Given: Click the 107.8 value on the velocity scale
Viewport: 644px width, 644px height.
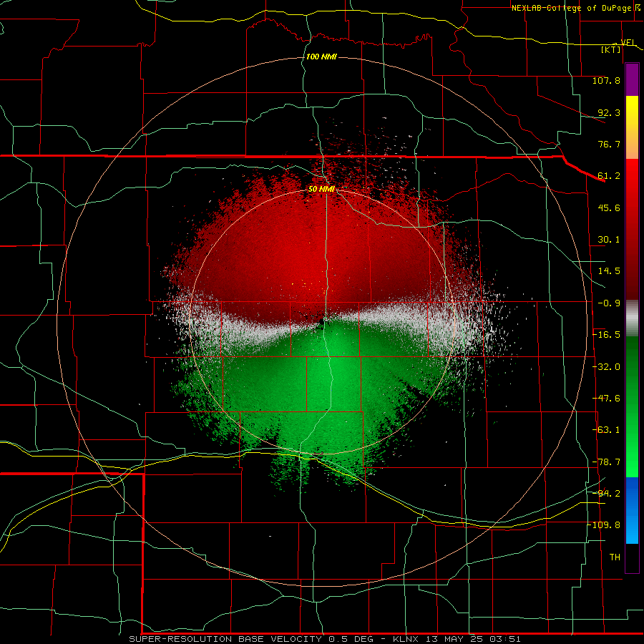Looking at the screenshot, I should pos(606,80).
